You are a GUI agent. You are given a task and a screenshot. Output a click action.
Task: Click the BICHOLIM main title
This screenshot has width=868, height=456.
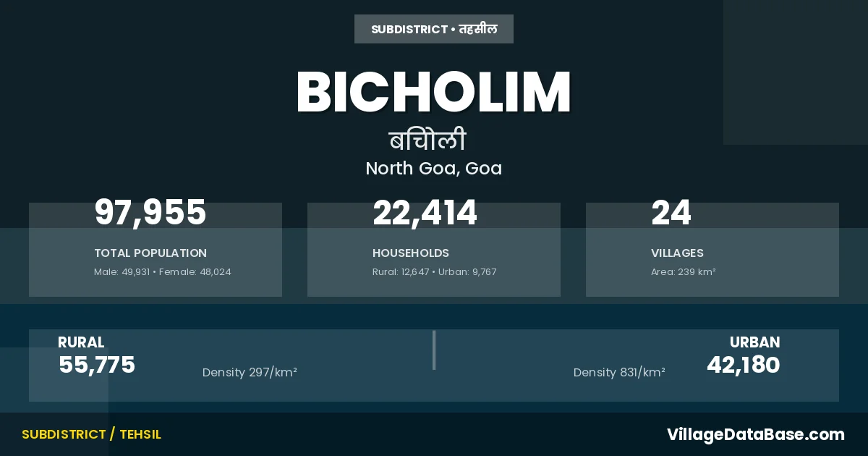(x=434, y=93)
